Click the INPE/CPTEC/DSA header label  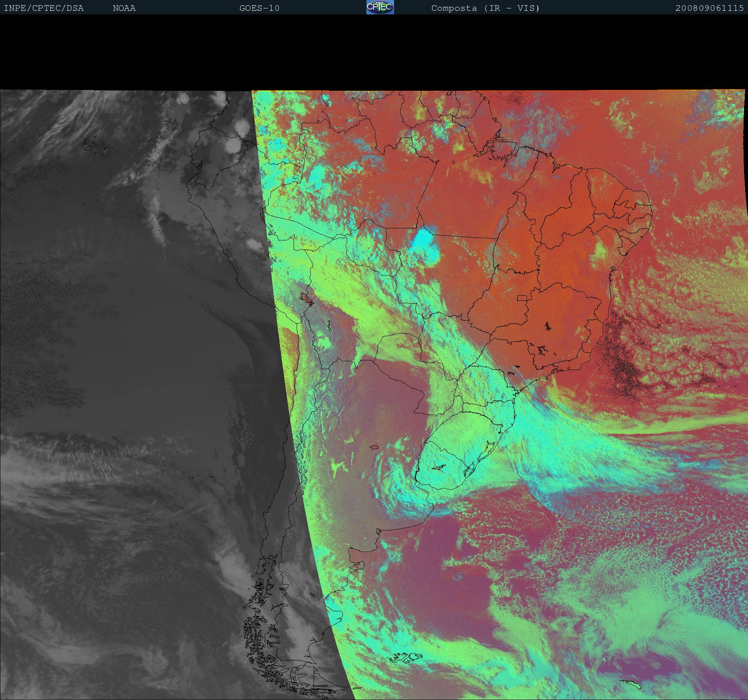pyautogui.click(x=44, y=8)
